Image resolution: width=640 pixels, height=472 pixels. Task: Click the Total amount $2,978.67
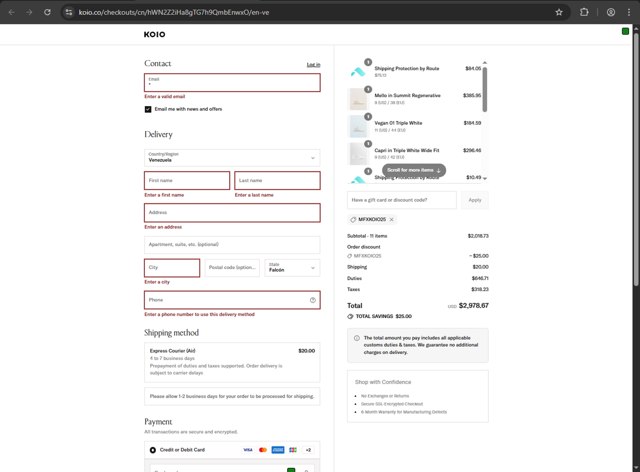tap(473, 305)
